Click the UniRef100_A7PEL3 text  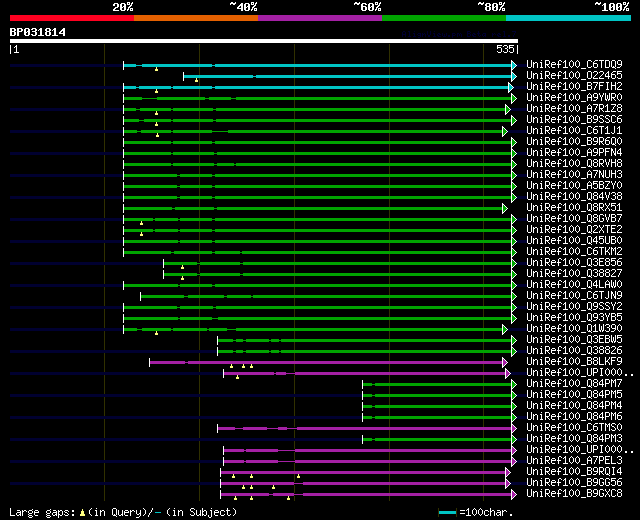click(574, 461)
